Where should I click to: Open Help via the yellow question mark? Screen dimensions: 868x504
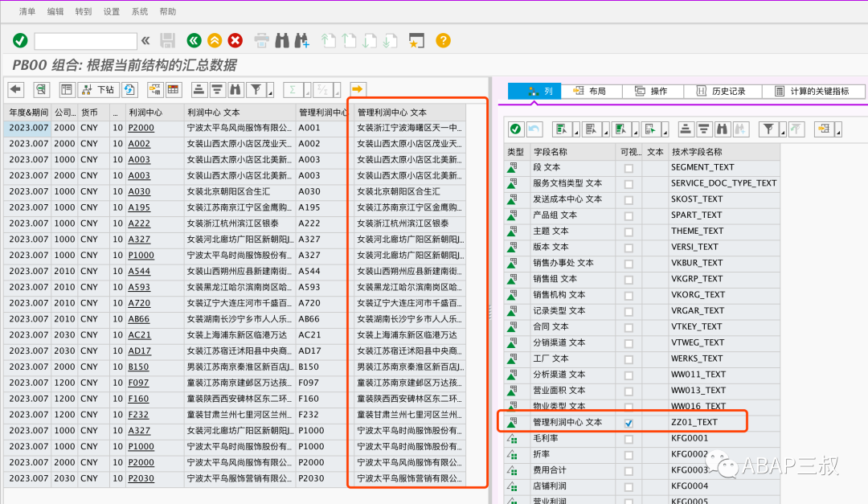[x=443, y=40]
